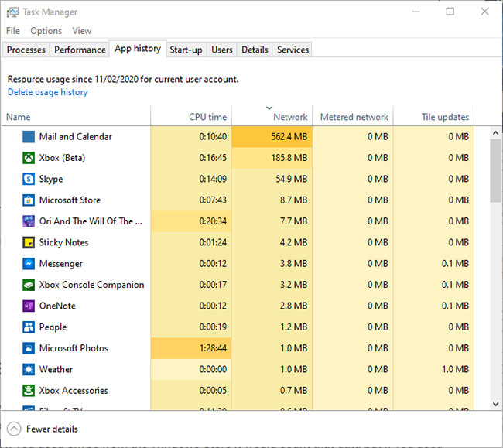
Task: Sort by the Name column header
Action: [76, 116]
